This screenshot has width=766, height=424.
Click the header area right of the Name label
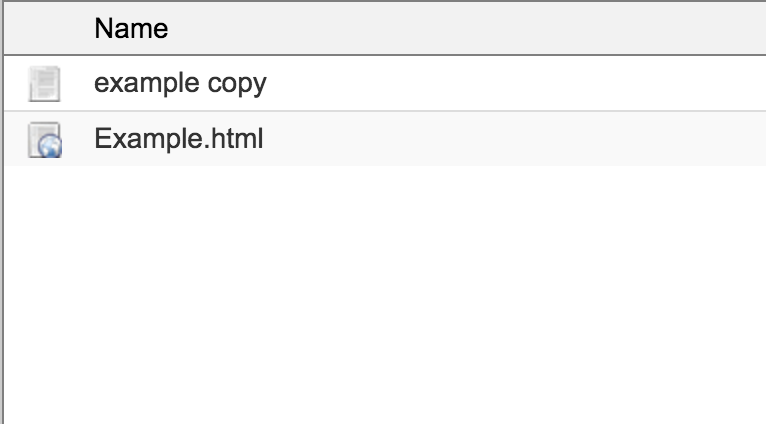click(x=467, y=28)
